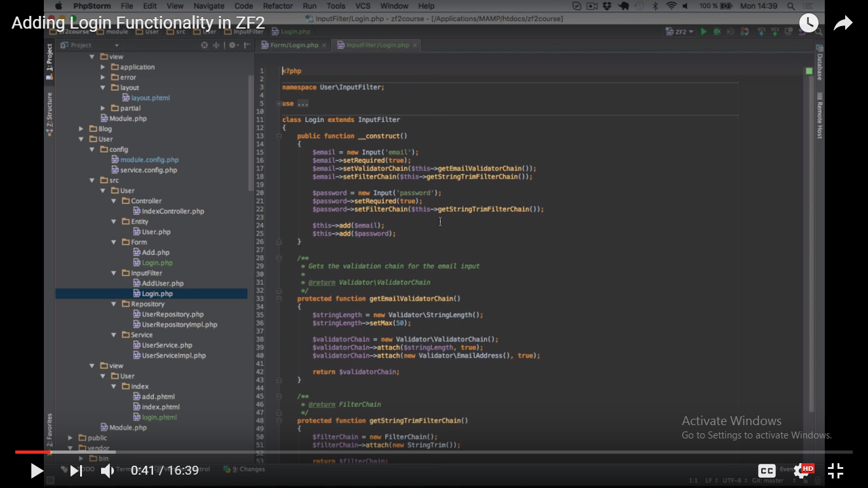
Task: Click the macOS Wi-Fi status icon
Action: click(x=672, y=6)
